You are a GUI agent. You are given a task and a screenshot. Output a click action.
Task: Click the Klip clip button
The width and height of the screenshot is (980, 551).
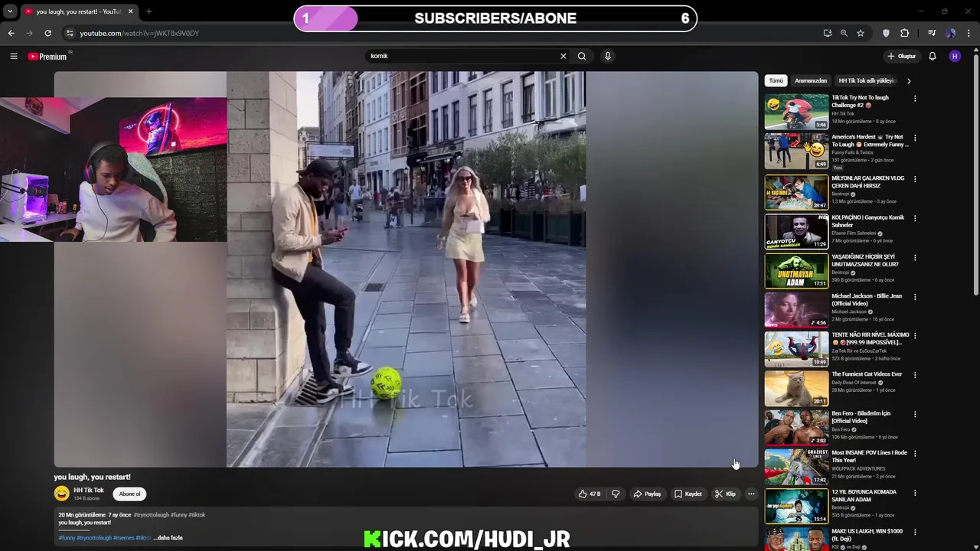point(725,494)
